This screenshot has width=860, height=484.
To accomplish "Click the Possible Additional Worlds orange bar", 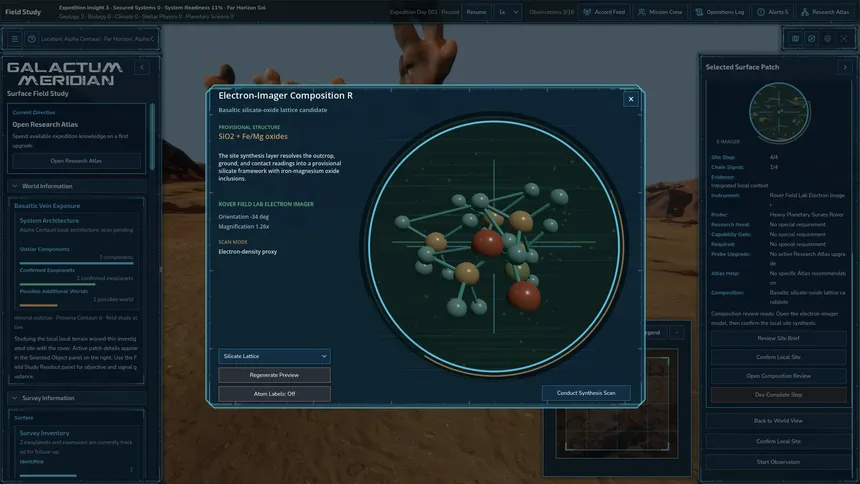I will (38, 305).
